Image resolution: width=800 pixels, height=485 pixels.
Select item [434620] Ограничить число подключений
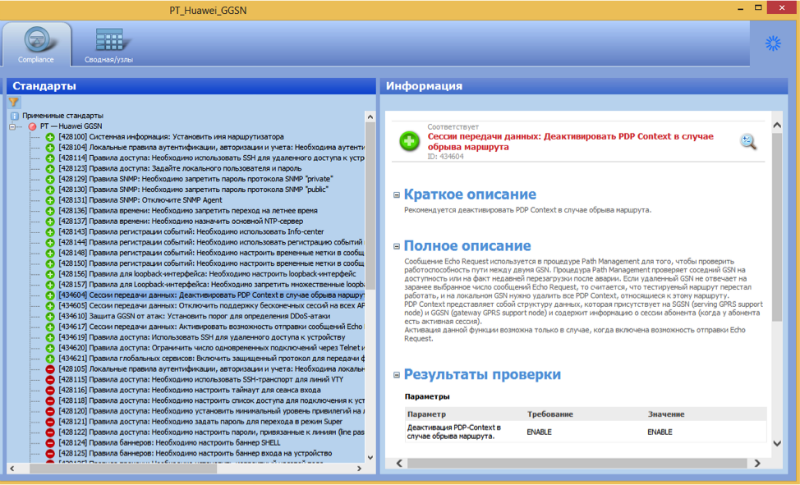(211, 348)
